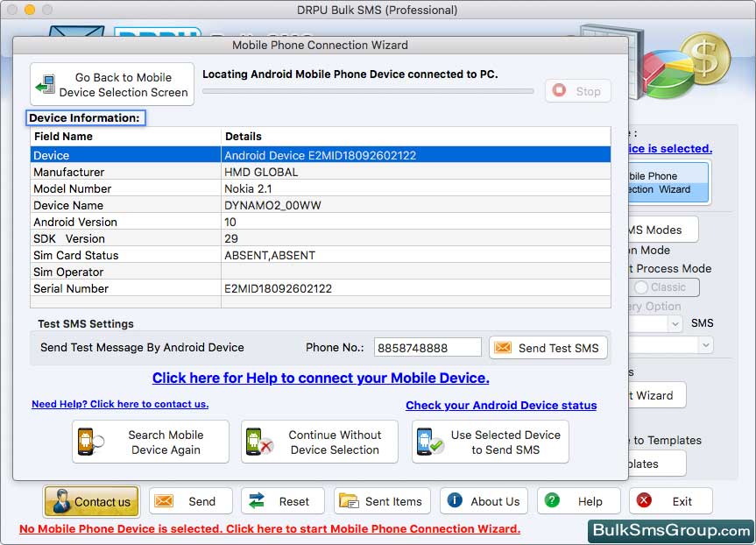Viewport: 756px width, 545px height.
Task: Click the Go Back arrow phone icon
Action: click(x=46, y=84)
